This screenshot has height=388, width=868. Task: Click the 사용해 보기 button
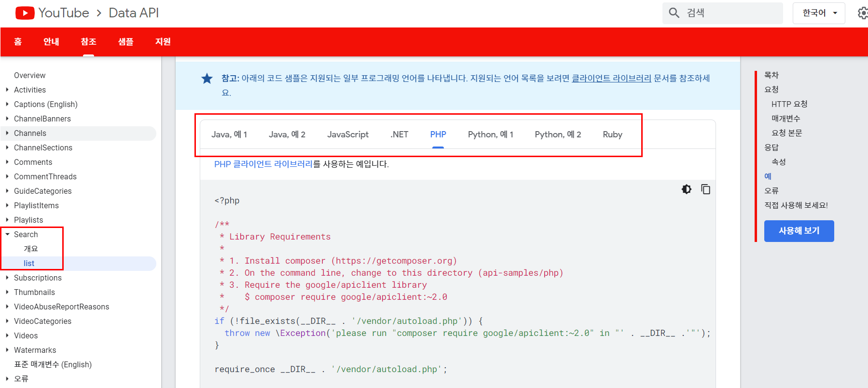pyautogui.click(x=799, y=231)
